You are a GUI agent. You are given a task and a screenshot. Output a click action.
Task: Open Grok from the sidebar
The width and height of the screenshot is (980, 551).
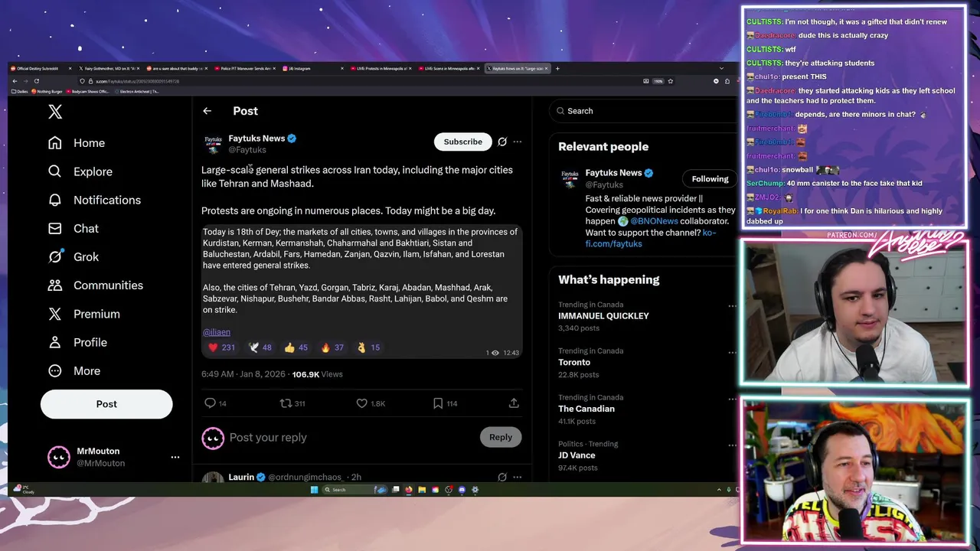click(73, 257)
